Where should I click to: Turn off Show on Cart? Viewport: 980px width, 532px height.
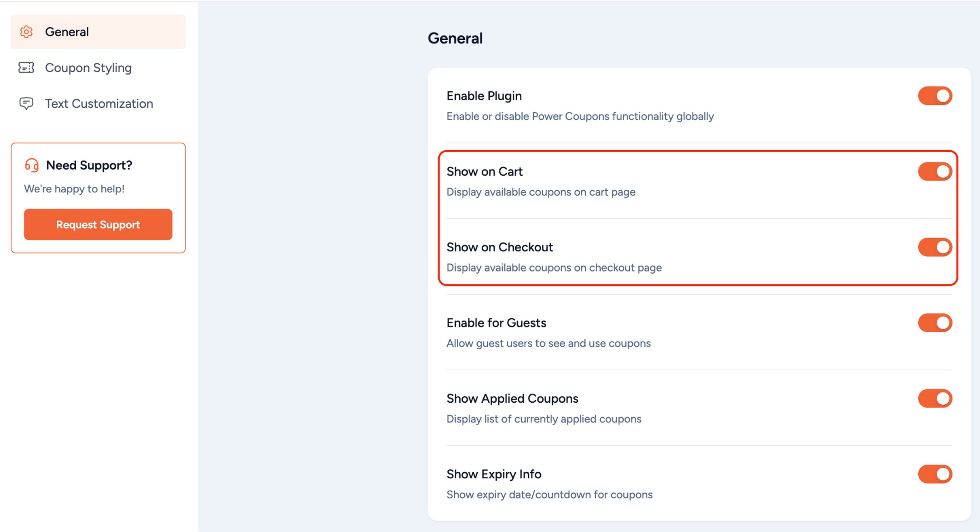[935, 171]
